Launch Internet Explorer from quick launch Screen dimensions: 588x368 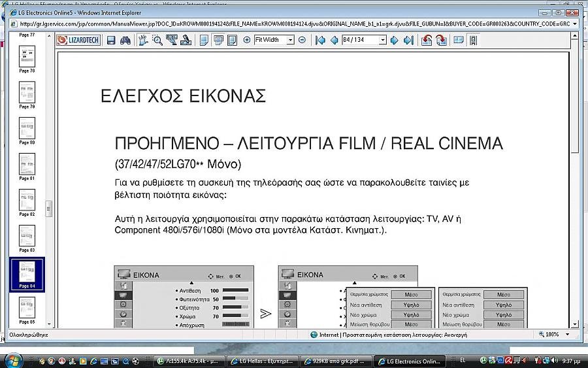(x=93, y=361)
